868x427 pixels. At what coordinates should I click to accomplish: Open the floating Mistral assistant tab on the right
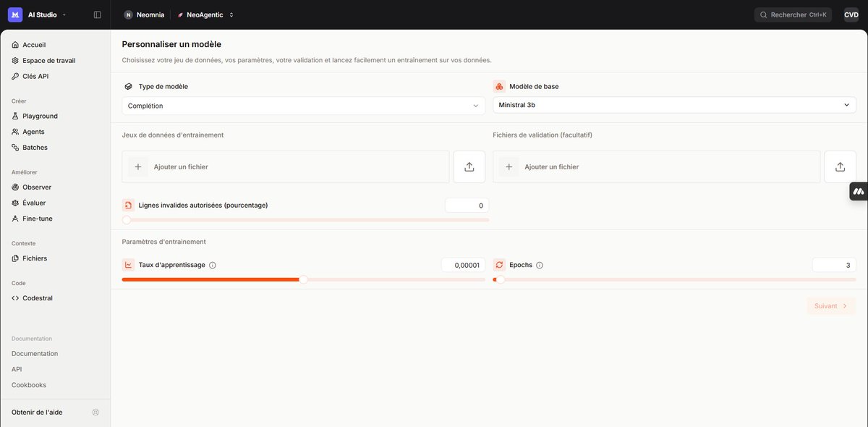[x=859, y=191]
